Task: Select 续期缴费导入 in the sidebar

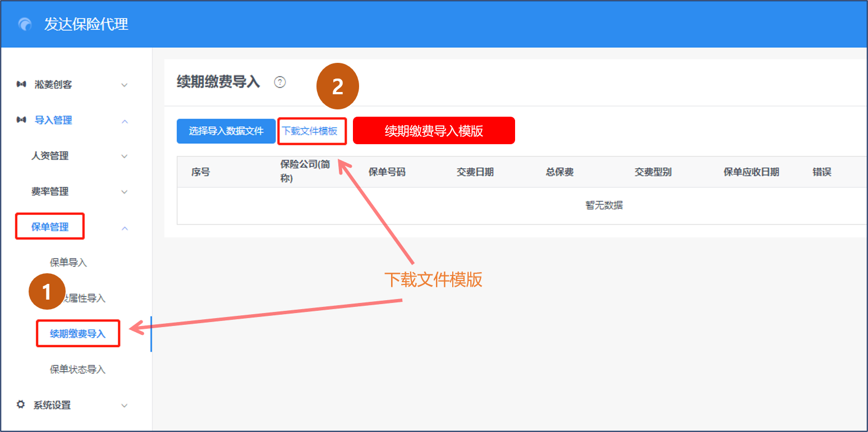Action: tap(77, 334)
